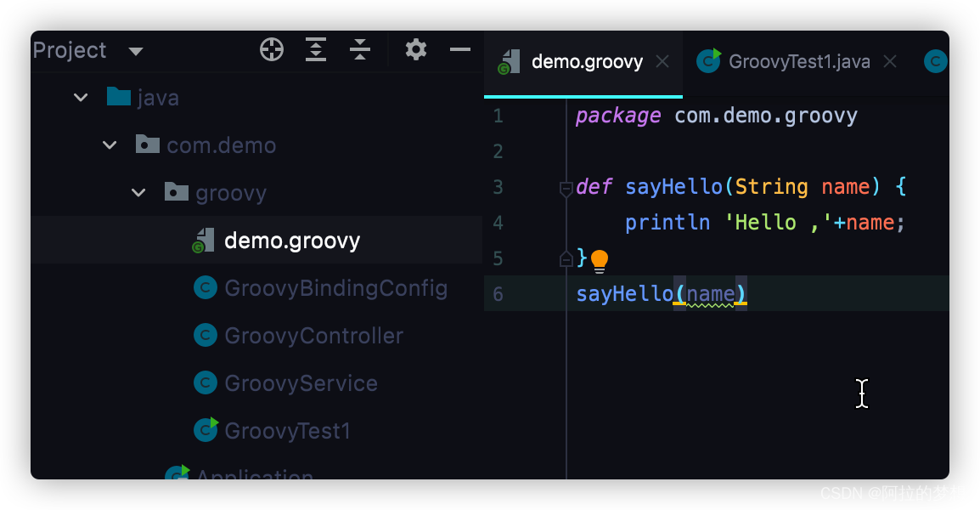
Task: Select the groovy package folder icon
Action: click(x=177, y=191)
